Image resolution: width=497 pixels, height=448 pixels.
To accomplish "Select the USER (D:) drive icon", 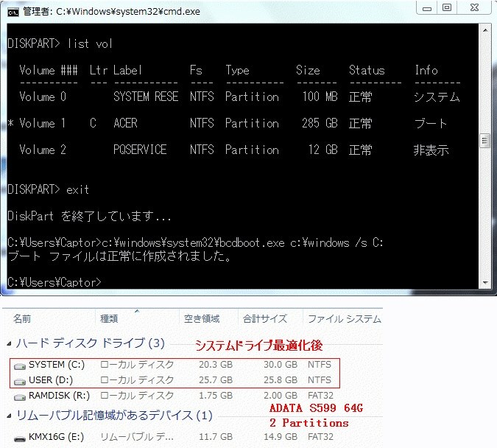I will coord(20,382).
